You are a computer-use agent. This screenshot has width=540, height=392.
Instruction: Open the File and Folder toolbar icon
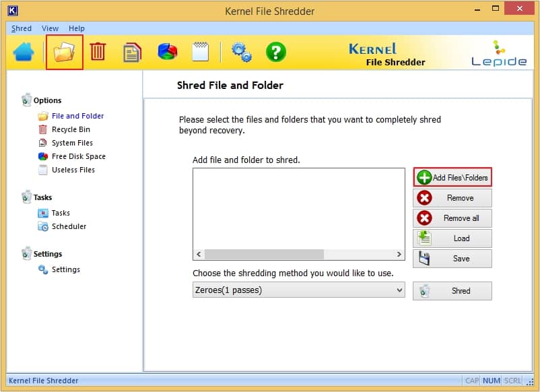(65, 52)
